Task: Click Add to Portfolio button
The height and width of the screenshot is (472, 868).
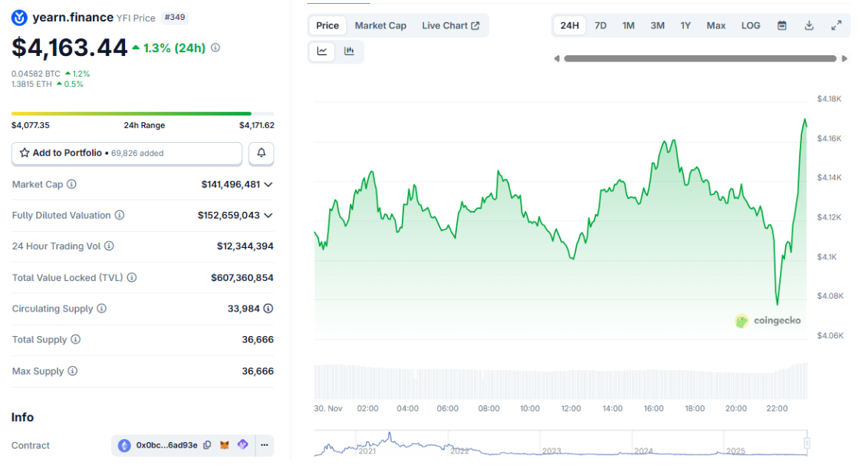Action: (127, 153)
